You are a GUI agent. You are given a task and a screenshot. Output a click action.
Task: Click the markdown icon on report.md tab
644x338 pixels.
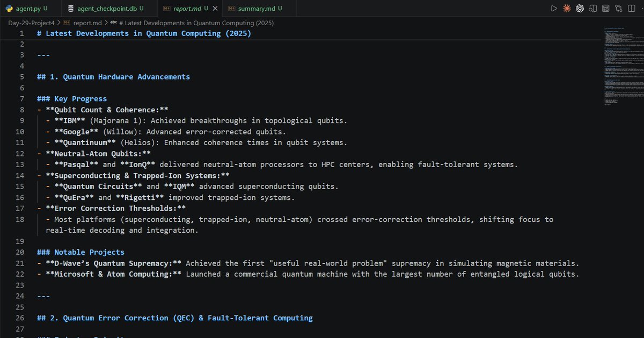[166, 9]
